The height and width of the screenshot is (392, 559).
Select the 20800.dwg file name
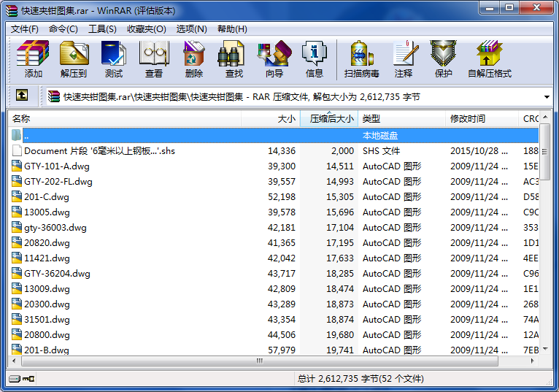[47, 335]
